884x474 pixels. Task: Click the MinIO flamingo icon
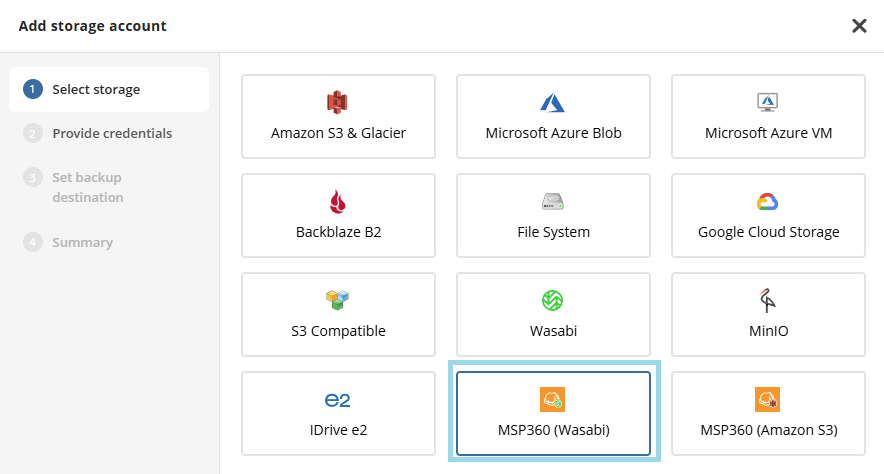768,300
